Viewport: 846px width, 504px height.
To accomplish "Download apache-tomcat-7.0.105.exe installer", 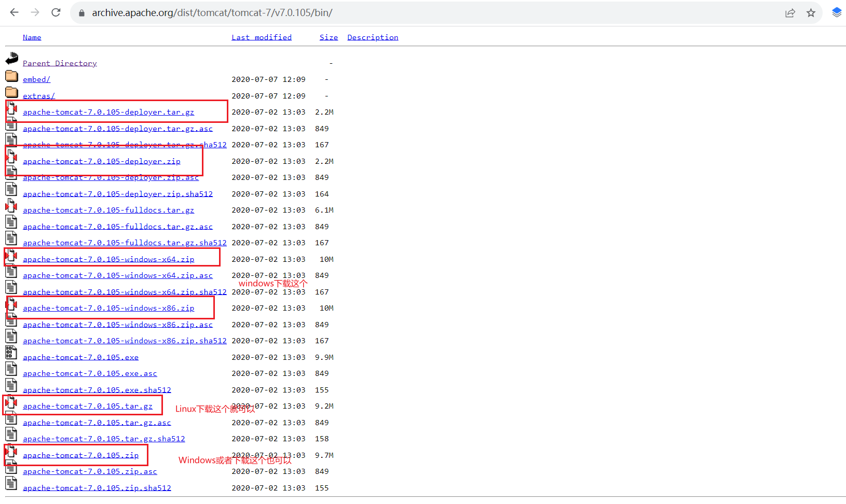I will coord(81,357).
